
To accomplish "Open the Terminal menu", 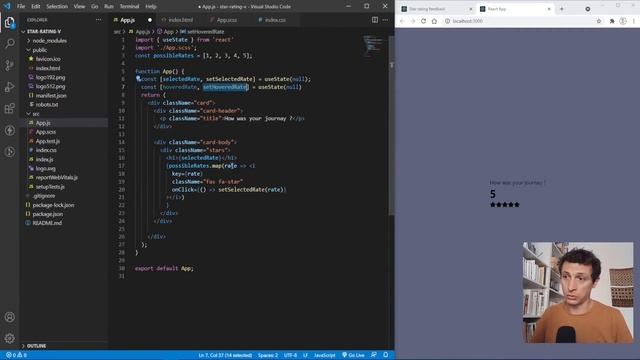I will 129,7.
